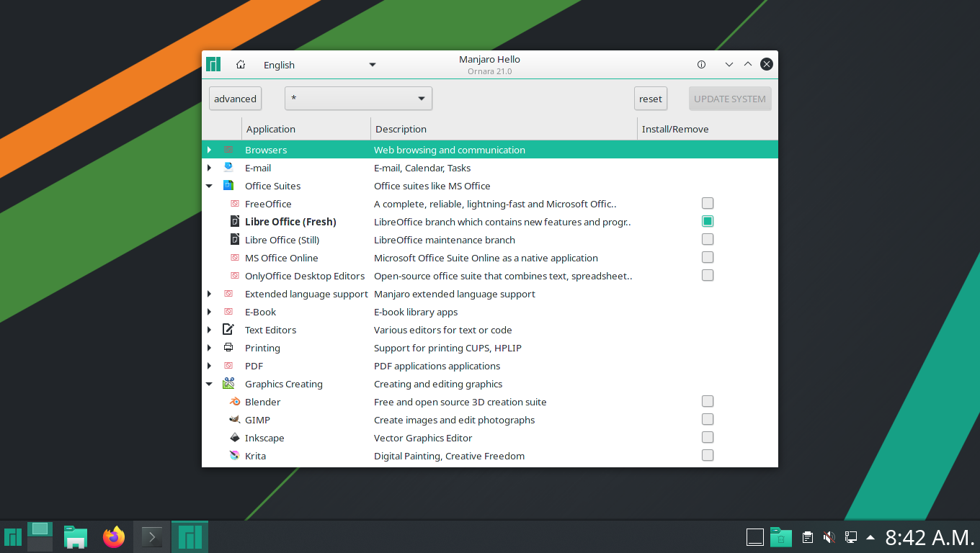Open the file manager from taskbar
The width and height of the screenshot is (980, 553).
[76, 537]
